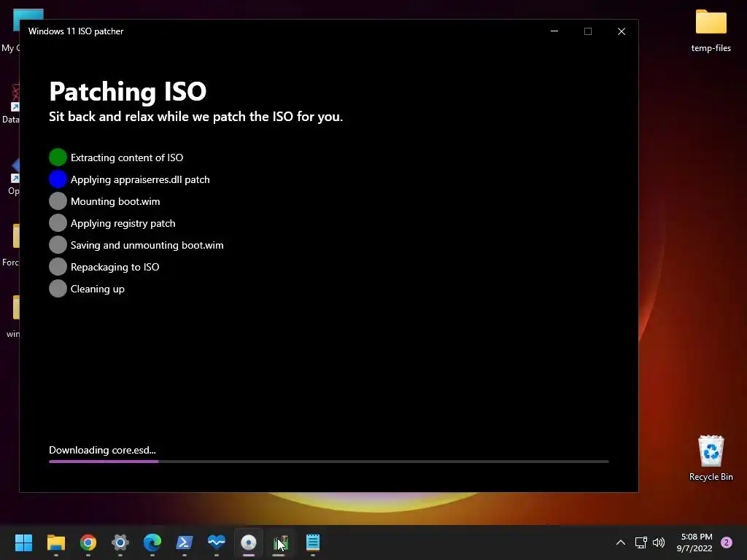Close the Windows 11 ISO patcher window
Screen dimensions: 747x560
(x=622, y=31)
